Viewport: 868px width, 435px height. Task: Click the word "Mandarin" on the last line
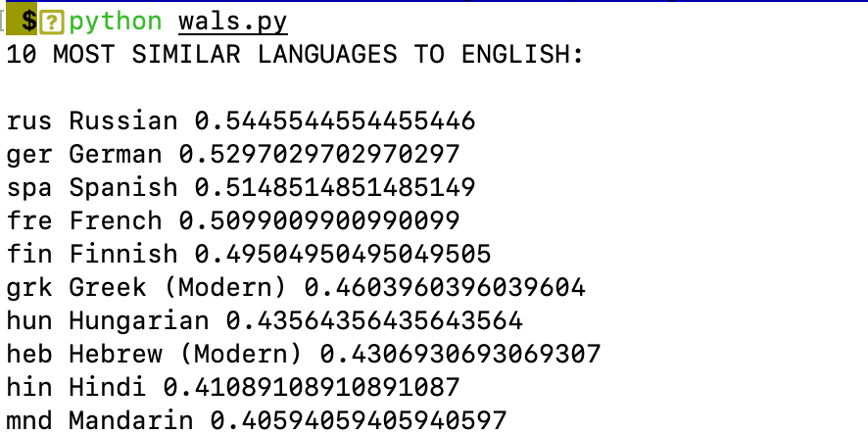pyautogui.click(x=131, y=420)
